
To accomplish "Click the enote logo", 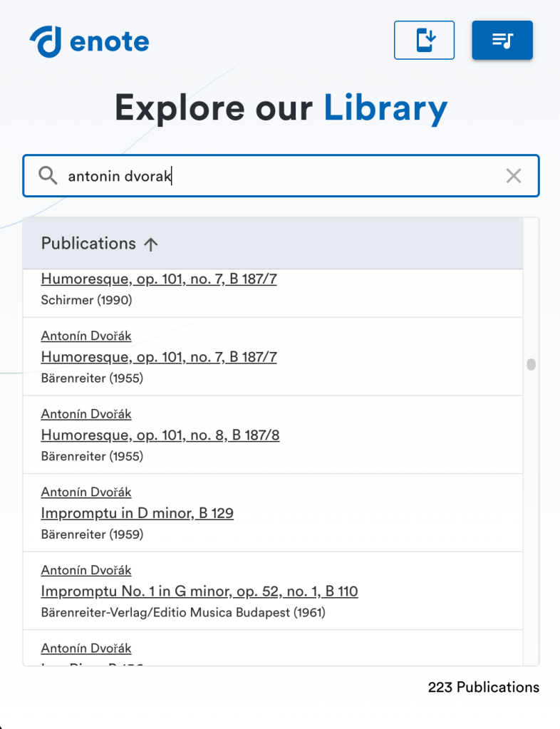I will (89, 42).
